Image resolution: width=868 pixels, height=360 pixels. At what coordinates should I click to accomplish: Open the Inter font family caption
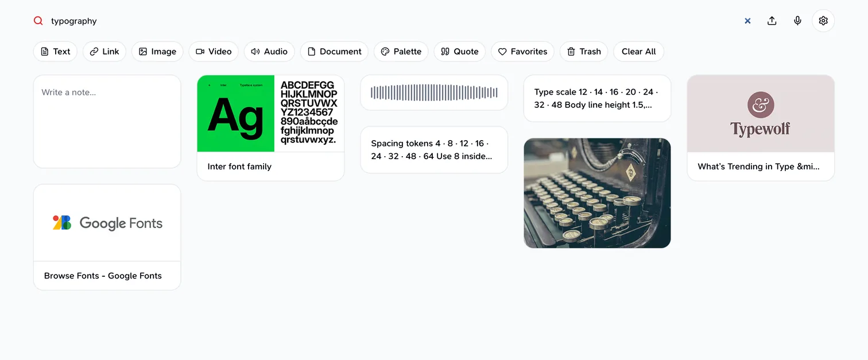(239, 167)
